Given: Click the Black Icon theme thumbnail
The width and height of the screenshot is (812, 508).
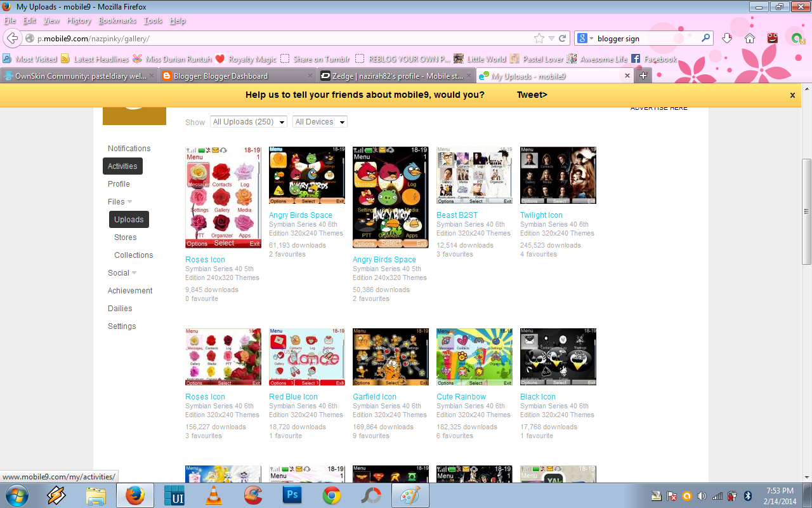Looking at the screenshot, I should click(x=558, y=357).
